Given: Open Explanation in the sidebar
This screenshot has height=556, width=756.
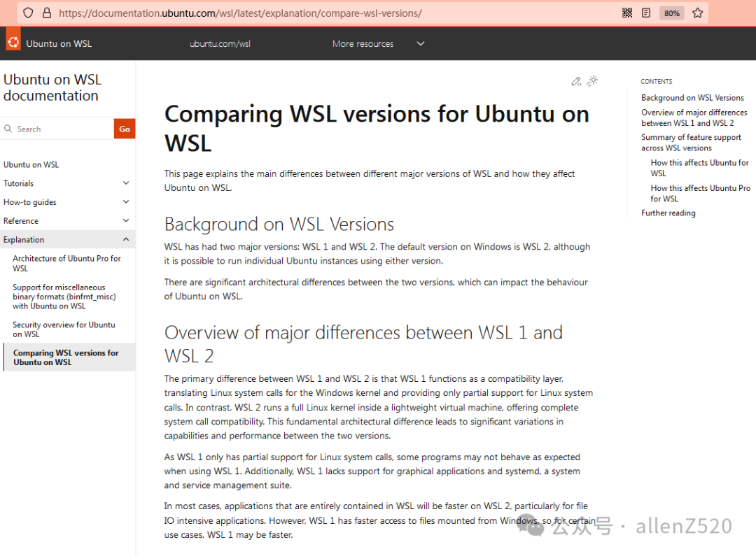Looking at the screenshot, I should tap(24, 240).
